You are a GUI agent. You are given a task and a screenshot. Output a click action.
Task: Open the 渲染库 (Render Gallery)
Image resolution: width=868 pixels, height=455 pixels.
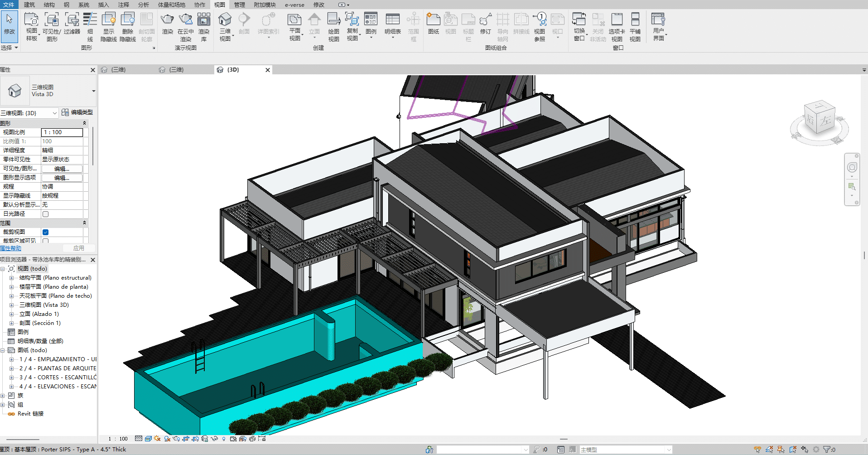pos(204,26)
